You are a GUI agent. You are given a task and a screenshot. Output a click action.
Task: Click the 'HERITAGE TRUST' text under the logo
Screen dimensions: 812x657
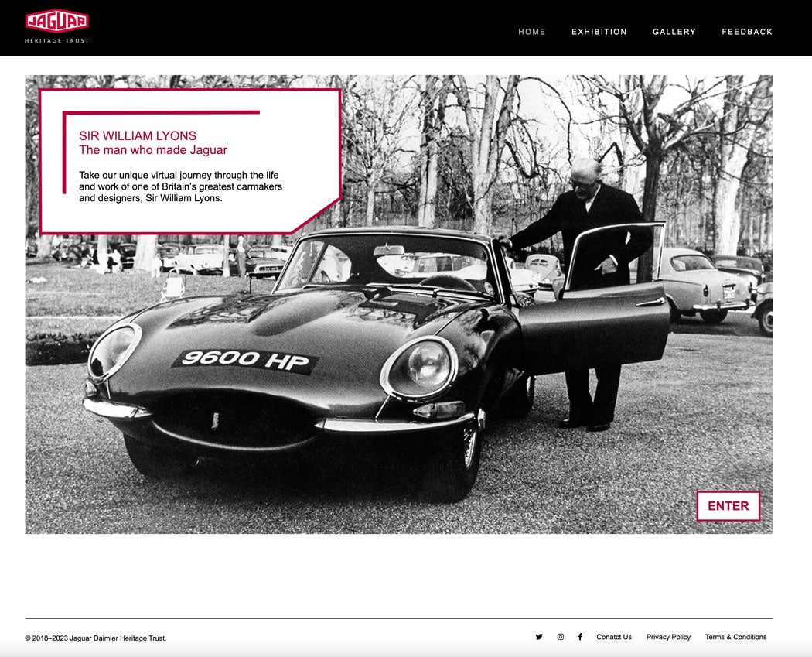click(x=57, y=40)
